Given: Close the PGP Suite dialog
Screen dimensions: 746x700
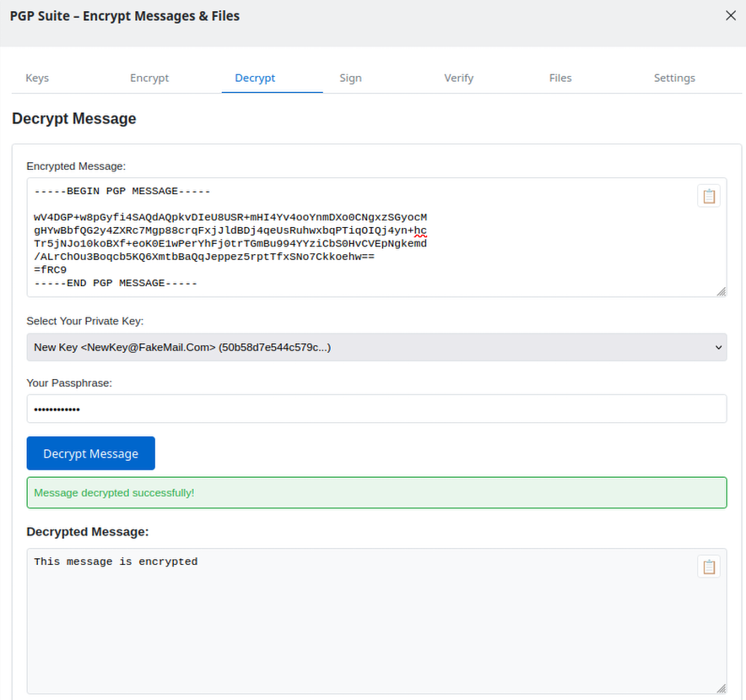Looking at the screenshot, I should point(730,16).
